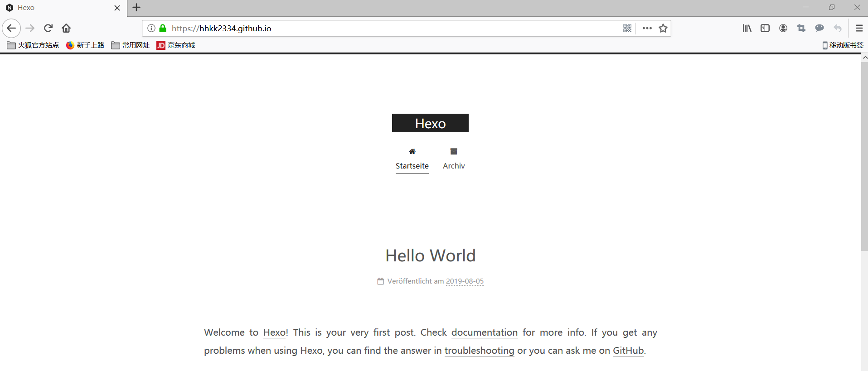Screen dimensions: 868x371
Task: Open the Archiv menu item
Action: 454,166
